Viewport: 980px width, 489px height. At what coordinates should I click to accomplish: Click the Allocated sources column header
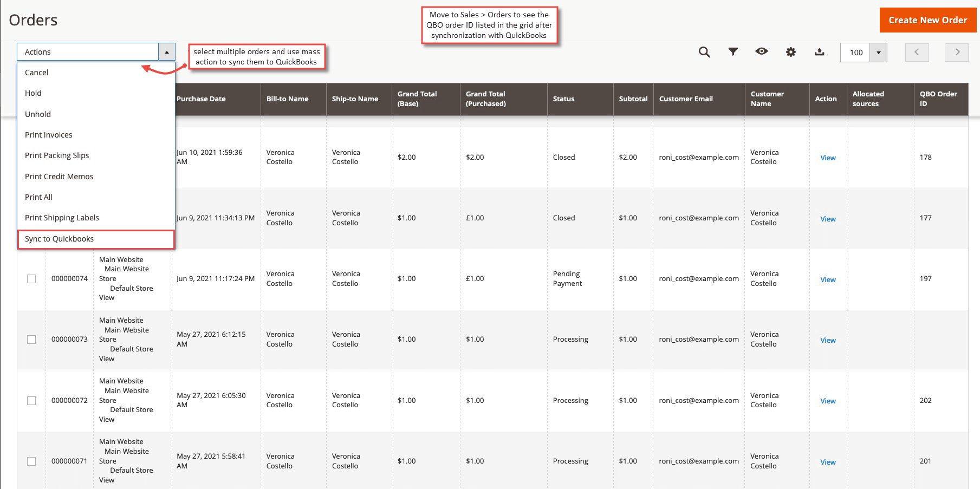(x=880, y=99)
